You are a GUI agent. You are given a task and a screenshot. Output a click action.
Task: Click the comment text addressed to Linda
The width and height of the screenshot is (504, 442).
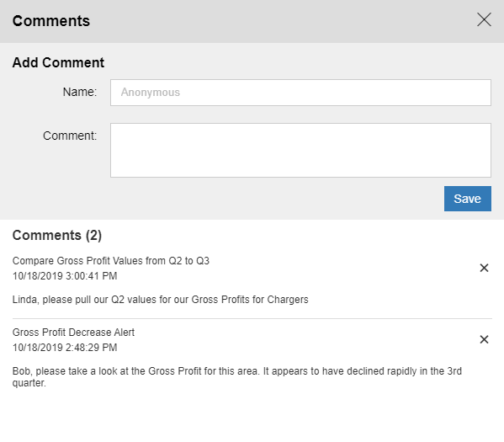click(161, 300)
